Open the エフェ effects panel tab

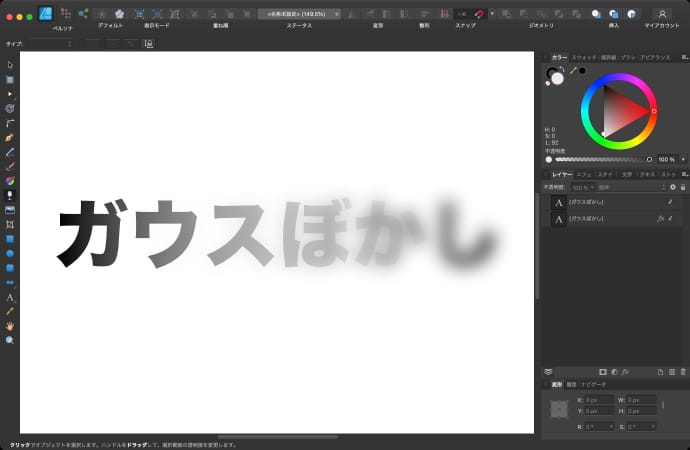583,174
